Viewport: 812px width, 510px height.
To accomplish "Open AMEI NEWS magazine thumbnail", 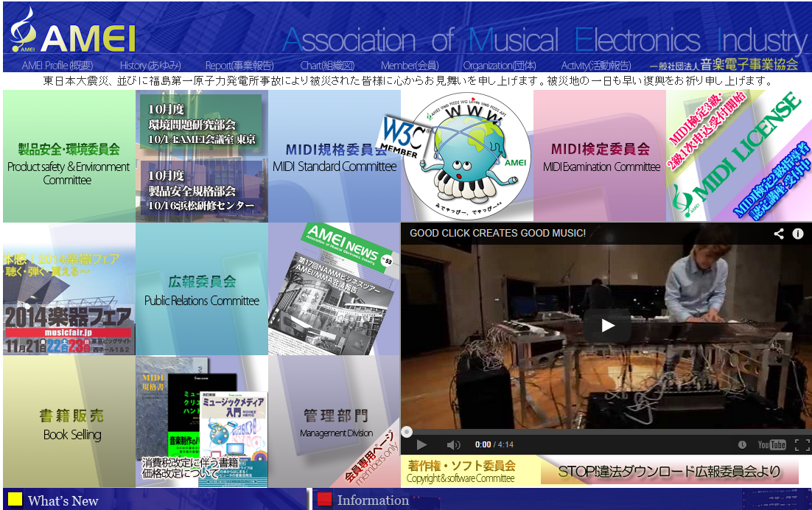I will click(334, 289).
